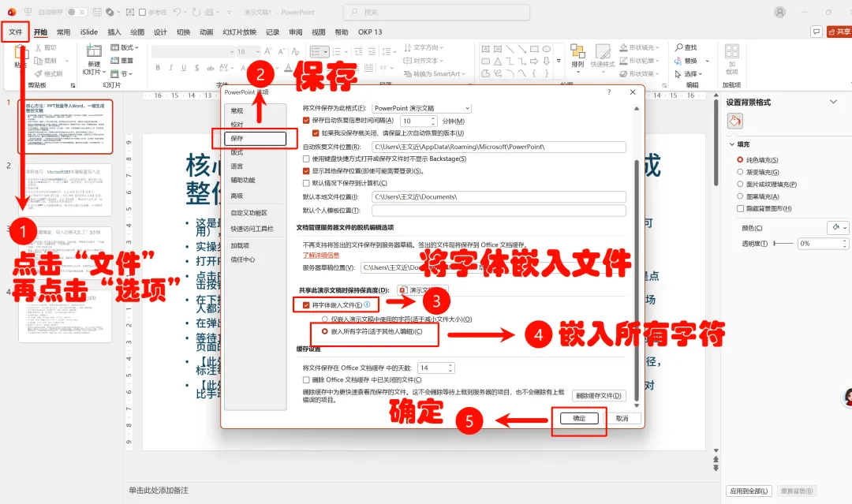Image resolution: width=852 pixels, height=504 pixels.
Task: Select 信任中心 category in options dialog
Action: 243,259
